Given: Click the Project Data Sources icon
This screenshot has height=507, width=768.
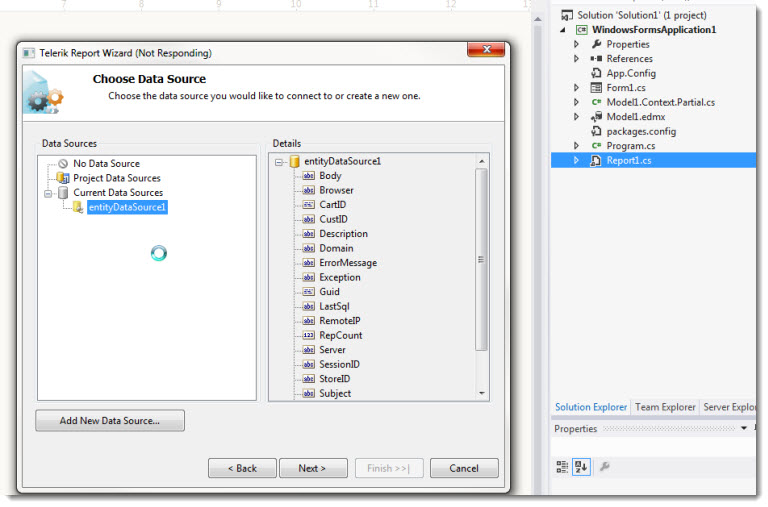Looking at the screenshot, I should [x=63, y=178].
